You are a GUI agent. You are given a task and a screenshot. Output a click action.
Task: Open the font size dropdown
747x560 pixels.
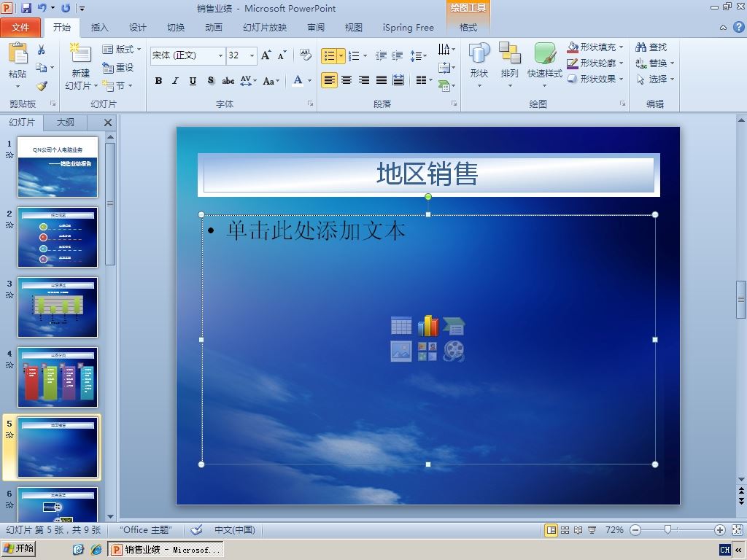252,55
